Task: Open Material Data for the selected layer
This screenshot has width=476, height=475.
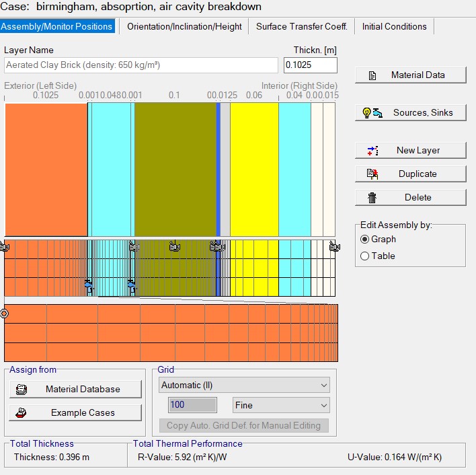Action: [410, 75]
